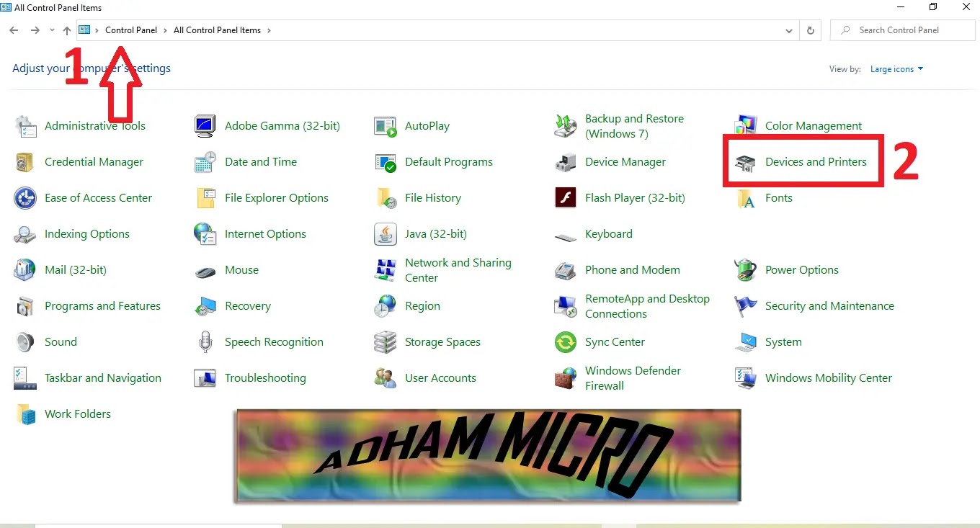
Task: Open the File Explorer Options icon
Action: click(205, 198)
